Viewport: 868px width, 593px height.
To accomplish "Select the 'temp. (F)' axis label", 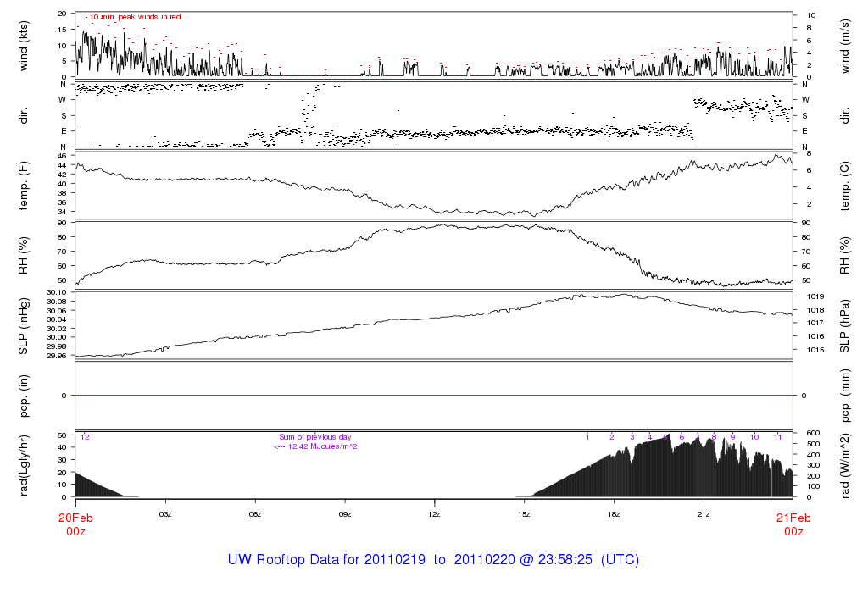I will (25, 185).
